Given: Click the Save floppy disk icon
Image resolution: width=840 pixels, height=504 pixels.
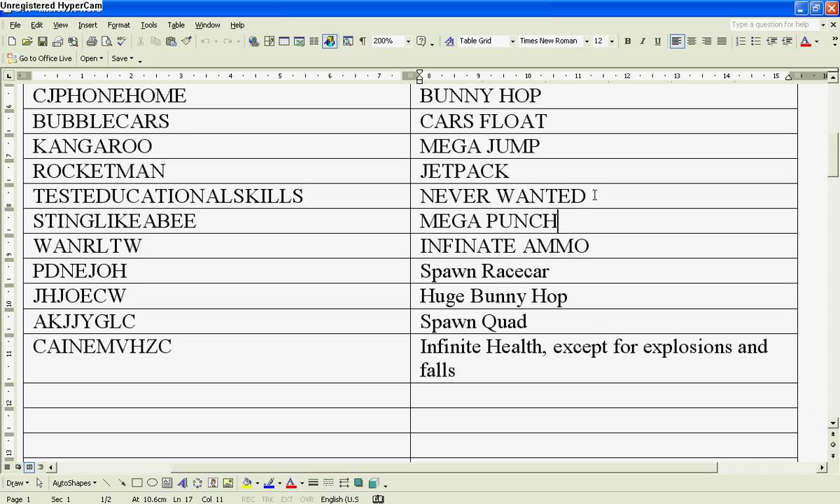Looking at the screenshot, I should [x=42, y=41].
